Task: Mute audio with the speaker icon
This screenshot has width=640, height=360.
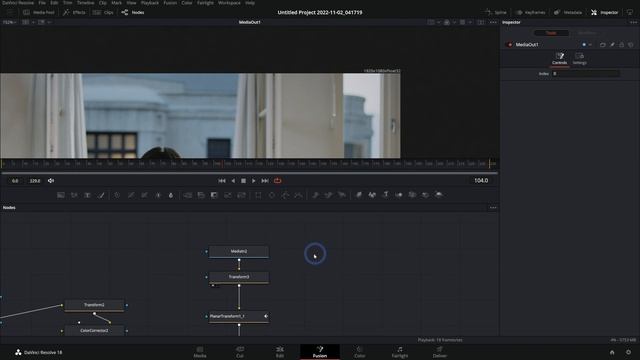Action: point(51,180)
